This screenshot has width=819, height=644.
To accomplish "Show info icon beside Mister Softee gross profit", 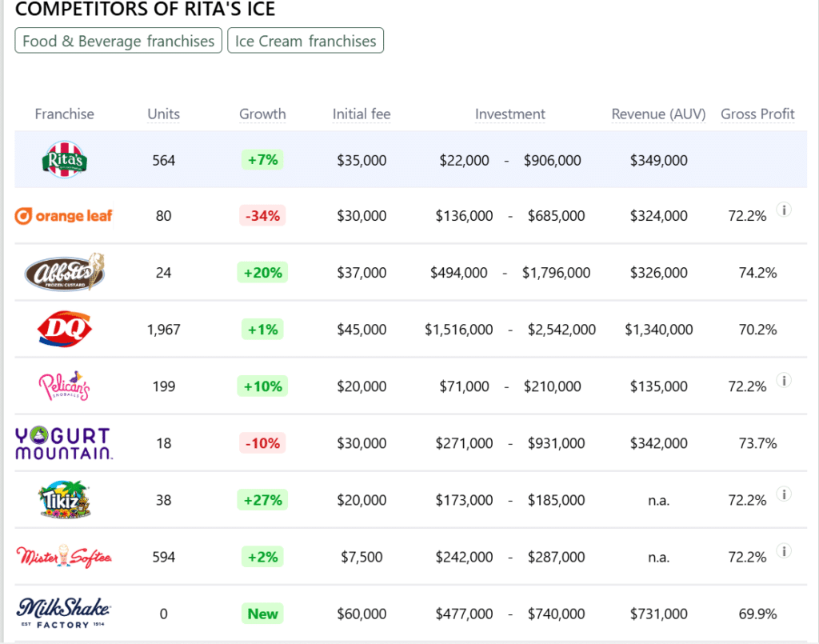I will [784, 551].
